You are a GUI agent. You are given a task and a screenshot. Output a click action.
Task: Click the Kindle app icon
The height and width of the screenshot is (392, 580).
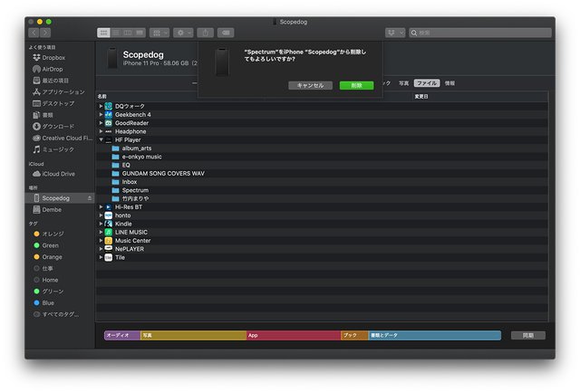108,224
